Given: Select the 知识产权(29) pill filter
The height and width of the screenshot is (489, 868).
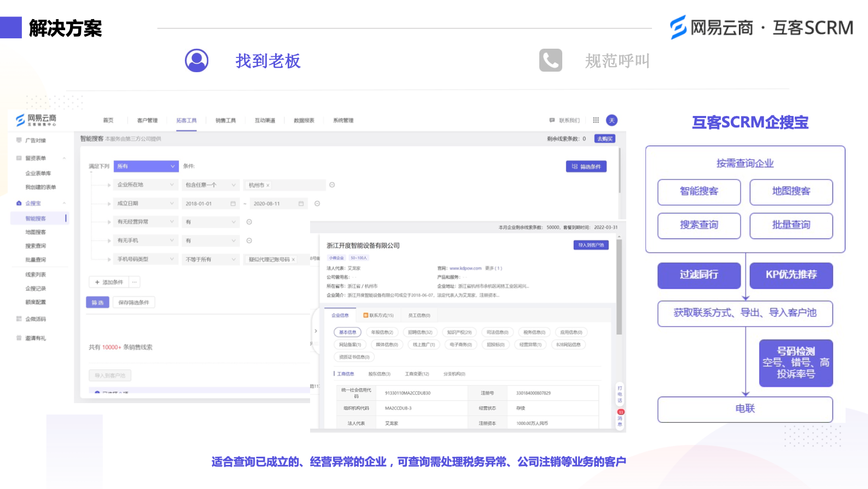Looking at the screenshot, I should click(459, 332).
